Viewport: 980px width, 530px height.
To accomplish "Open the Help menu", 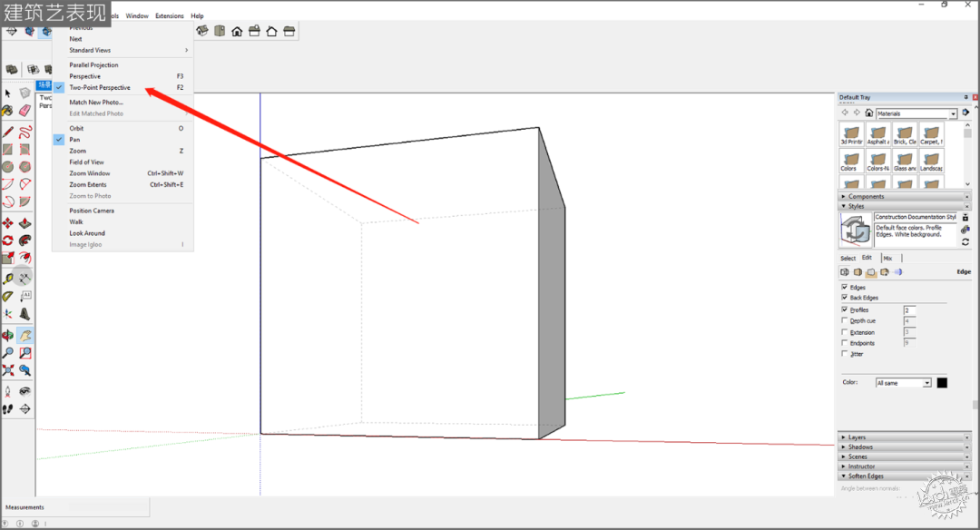I will pos(197,15).
